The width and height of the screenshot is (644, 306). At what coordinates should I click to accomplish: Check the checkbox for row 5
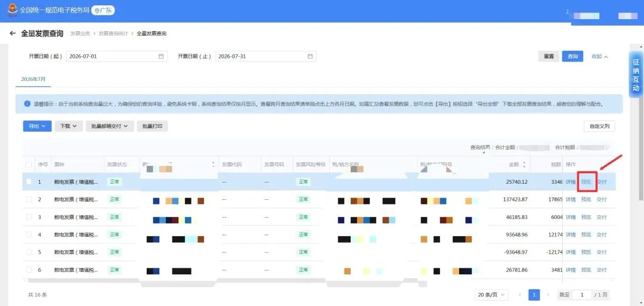(29, 252)
